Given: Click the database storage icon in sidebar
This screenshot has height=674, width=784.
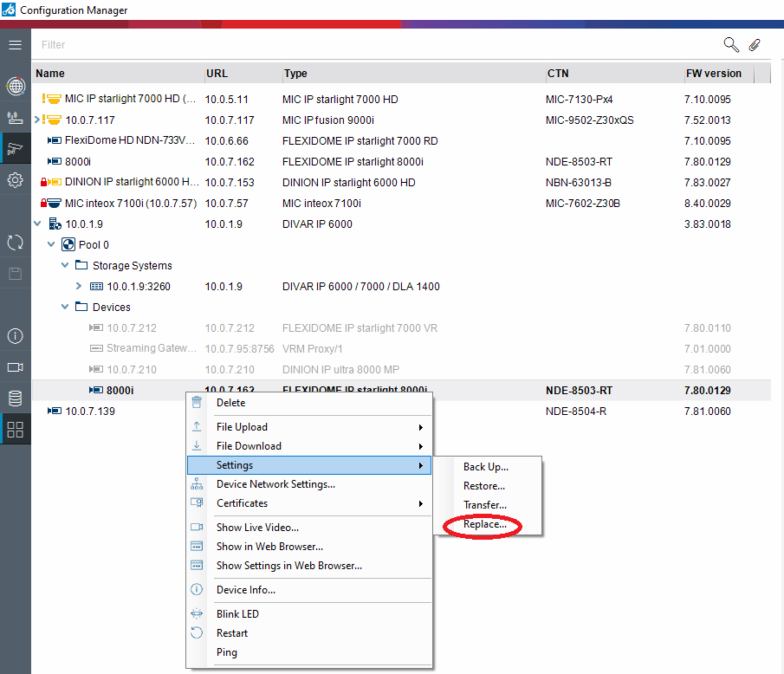Looking at the screenshot, I should [15, 399].
